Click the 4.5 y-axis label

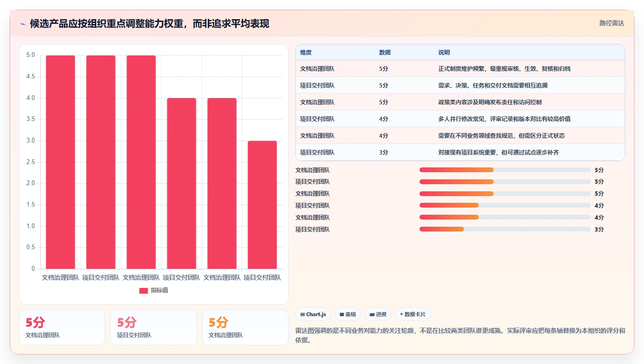(x=31, y=77)
